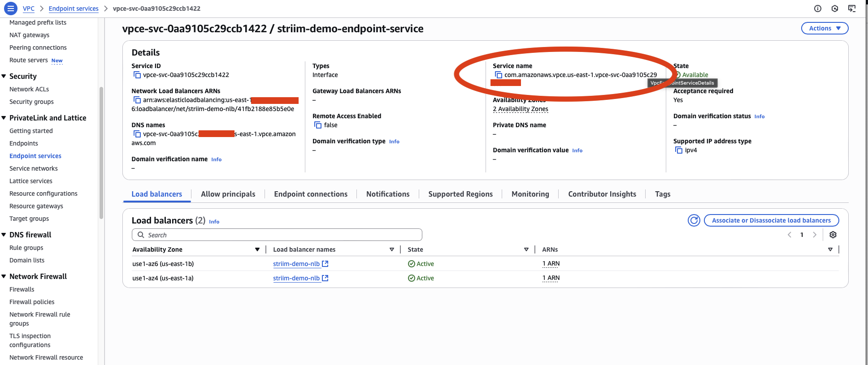Copy the Remote Access Enabled value
Viewport: 868px width, 365px height.
pyautogui.click(x=318, y=125)
